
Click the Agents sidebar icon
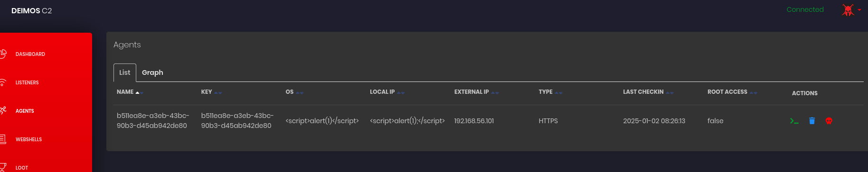(3, 111)
